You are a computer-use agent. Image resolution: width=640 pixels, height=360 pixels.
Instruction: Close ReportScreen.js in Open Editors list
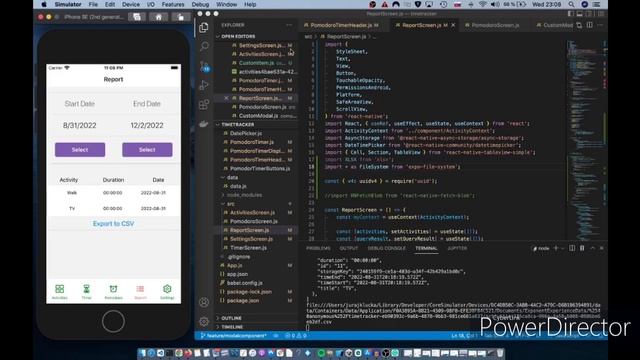[226, 98]
